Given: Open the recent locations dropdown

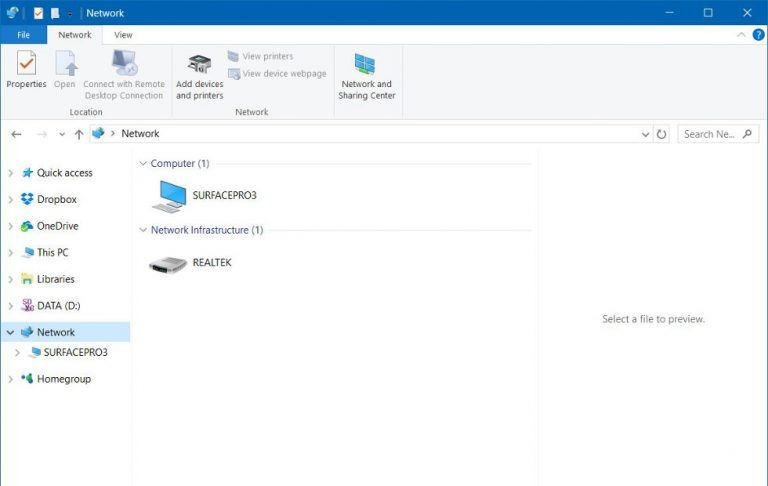Looking at the screenshot, I should (x=62, y=134).
